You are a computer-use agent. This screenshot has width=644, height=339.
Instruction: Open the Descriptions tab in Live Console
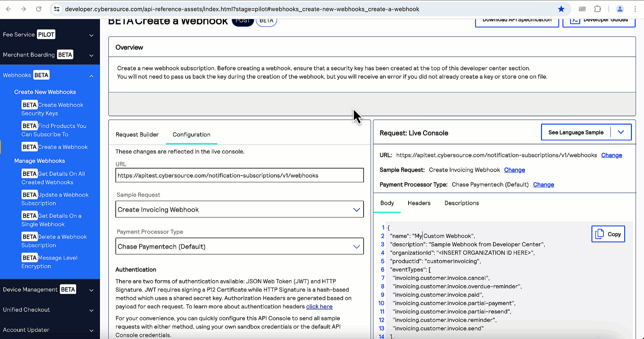[462, 203]
